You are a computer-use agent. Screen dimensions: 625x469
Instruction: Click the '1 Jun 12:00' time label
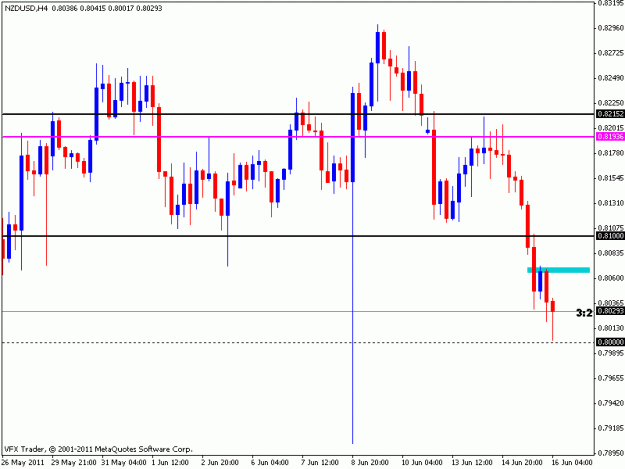[x=170, y=462]
